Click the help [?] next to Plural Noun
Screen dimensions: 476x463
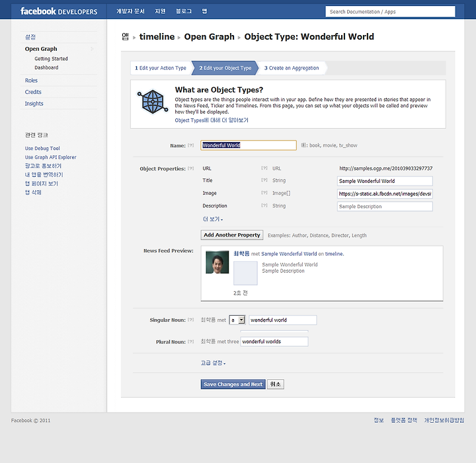[x=190, y=341]
